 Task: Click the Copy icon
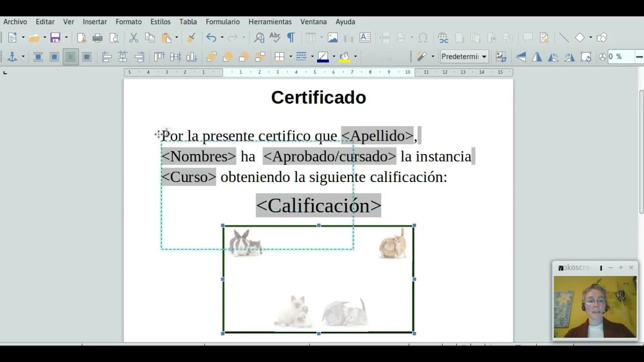coord(150,38)
